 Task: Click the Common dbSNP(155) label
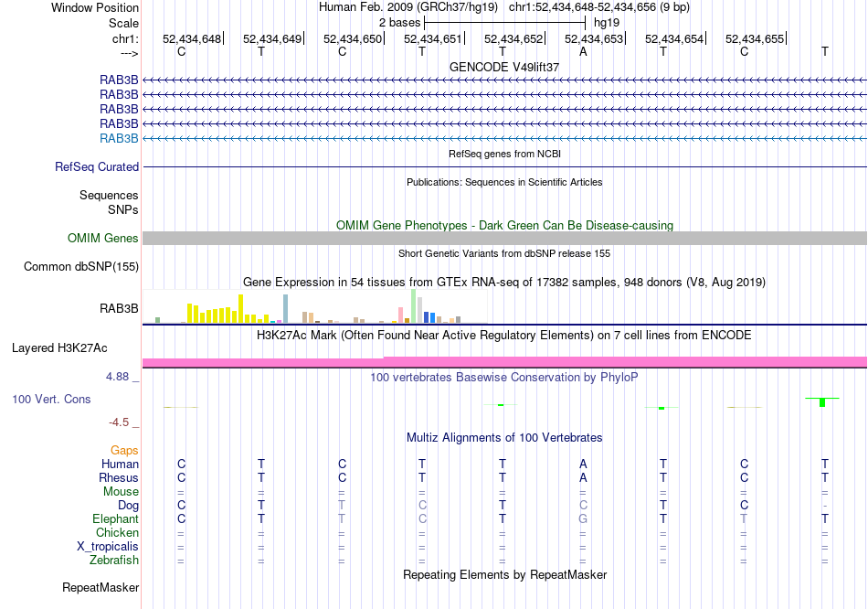pyautogui.click(x=81, y=266)
